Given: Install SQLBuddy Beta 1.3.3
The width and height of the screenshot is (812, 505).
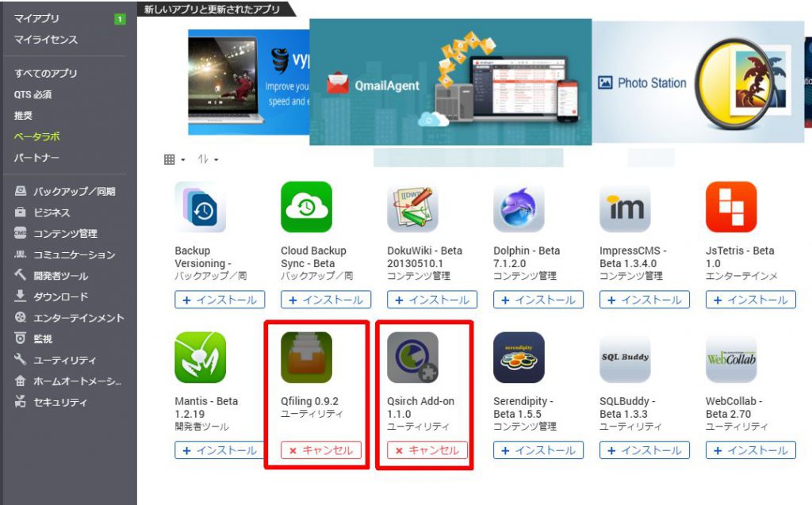Looking at the screenshot, I should (x=644, y=450).
